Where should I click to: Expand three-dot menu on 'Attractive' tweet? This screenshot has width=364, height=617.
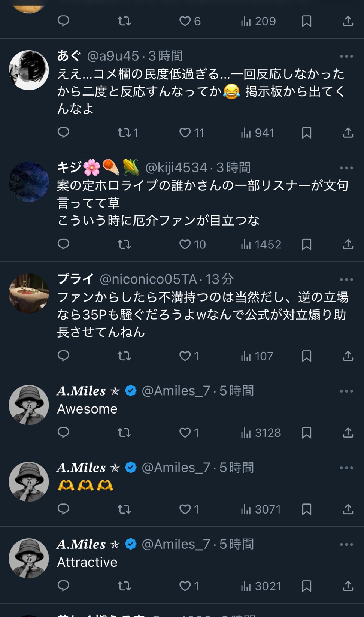(346, 545)
